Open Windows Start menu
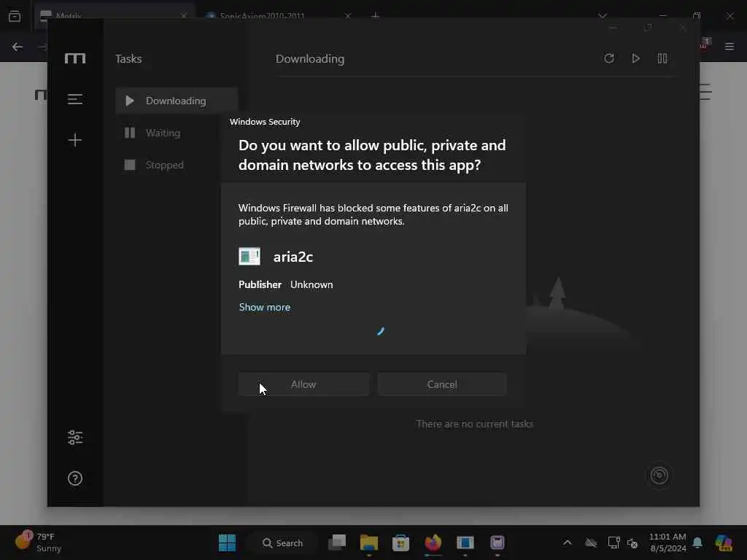Screen dimensions: 747x560 [227, 542]
